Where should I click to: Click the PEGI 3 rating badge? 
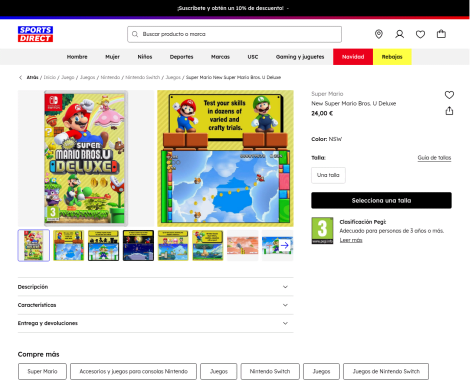(322, 231)
